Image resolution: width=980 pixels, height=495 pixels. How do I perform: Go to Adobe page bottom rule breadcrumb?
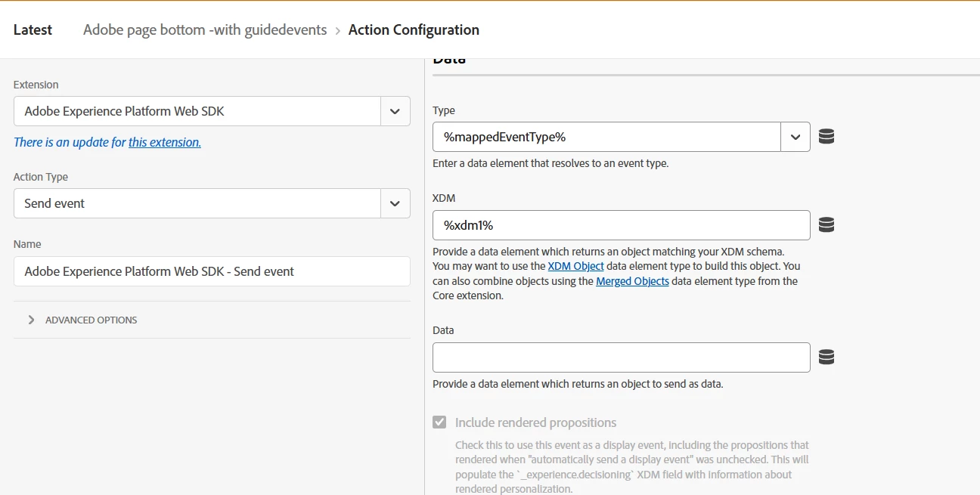(x=205, y=30)
